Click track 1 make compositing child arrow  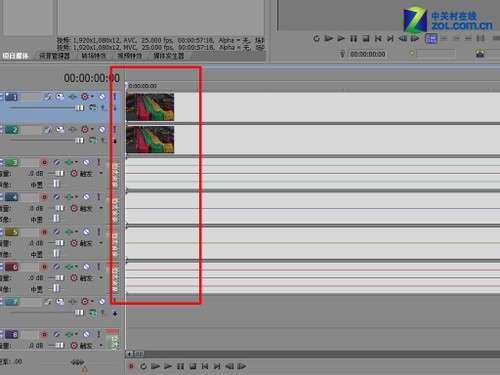click(115, 108)
